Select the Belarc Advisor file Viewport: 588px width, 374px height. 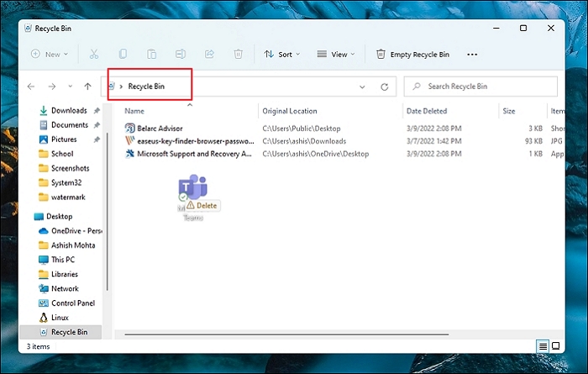pyautogui.click(x=160, y=128)
